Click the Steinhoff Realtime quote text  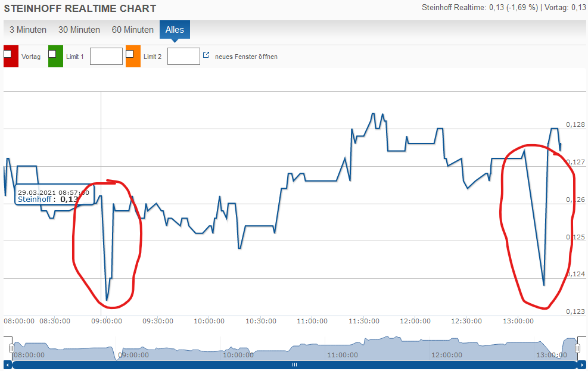coord(503,8)
